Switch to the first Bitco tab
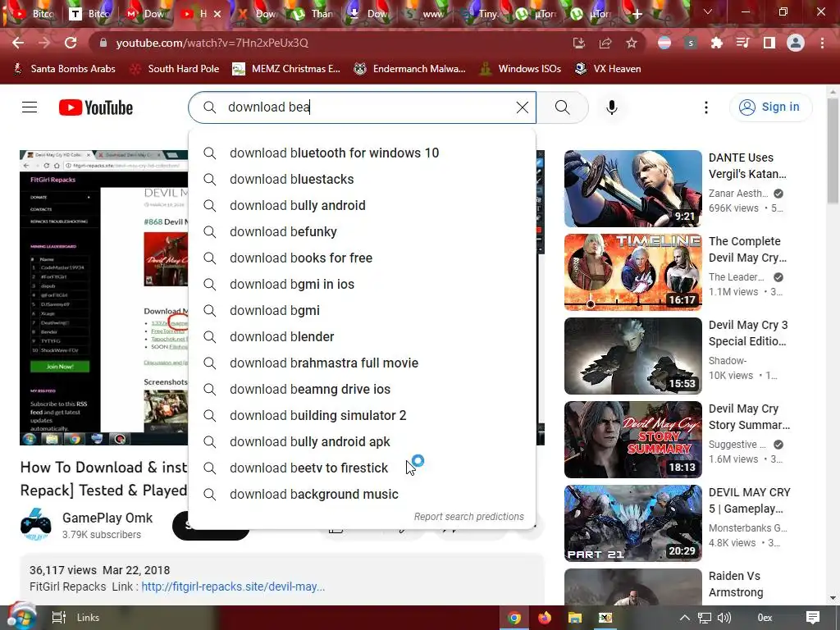 click(x=34, y=14)
